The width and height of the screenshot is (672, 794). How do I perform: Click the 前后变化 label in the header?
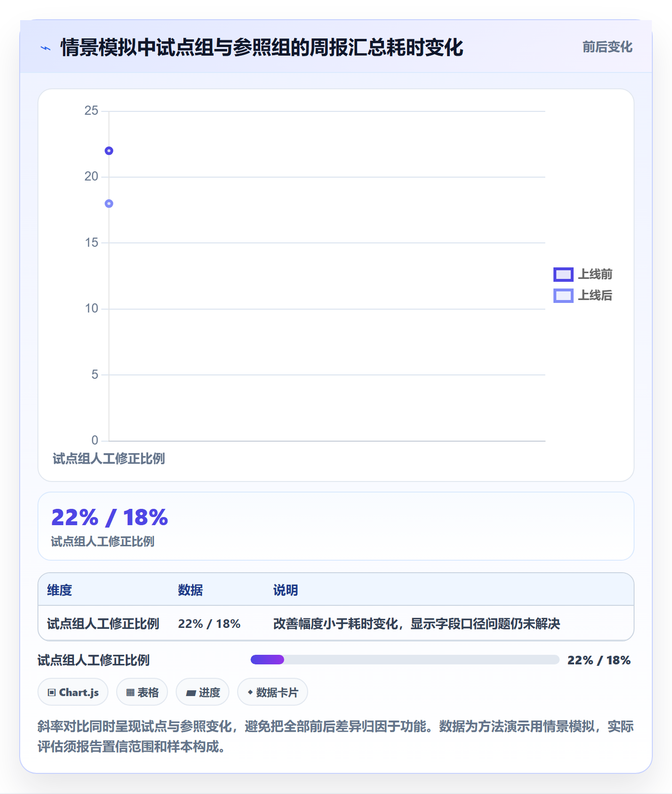coord(607,47)
